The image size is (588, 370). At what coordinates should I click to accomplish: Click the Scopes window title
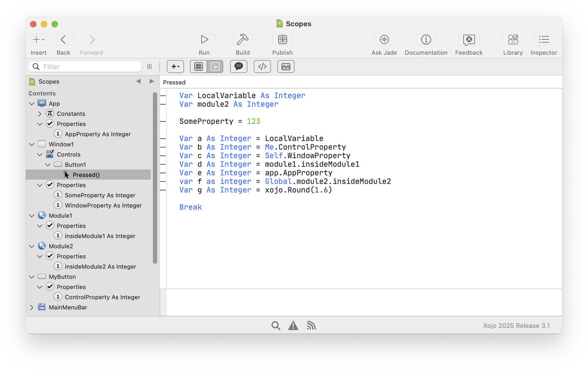click(299, 24)
